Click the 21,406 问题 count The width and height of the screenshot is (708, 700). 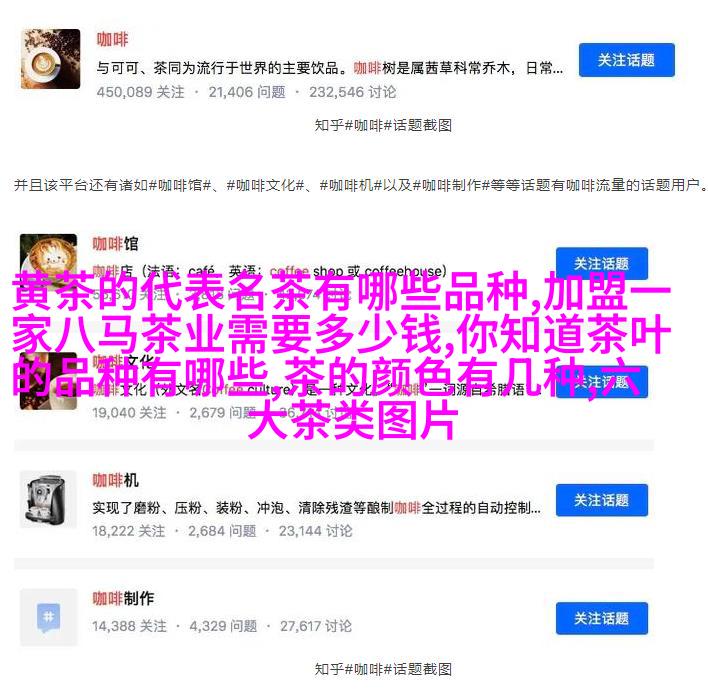click(x=247, y=92)
